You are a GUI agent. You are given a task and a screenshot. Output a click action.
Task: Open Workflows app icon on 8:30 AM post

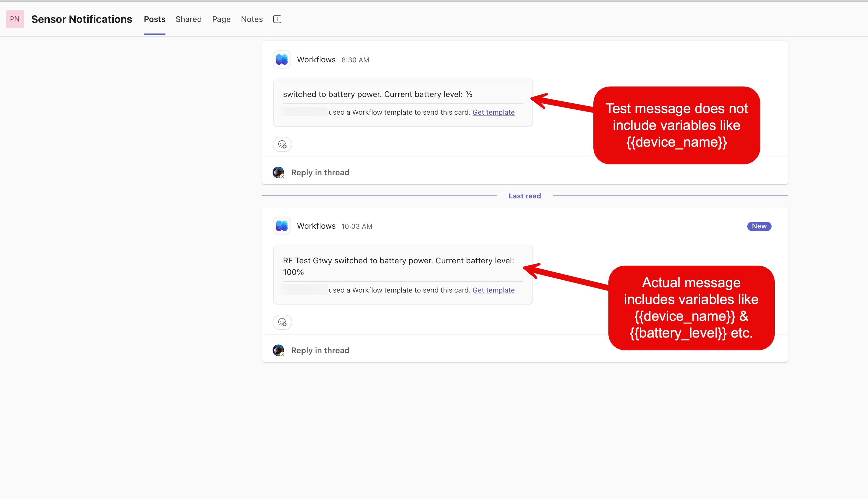tap(282, 60)
